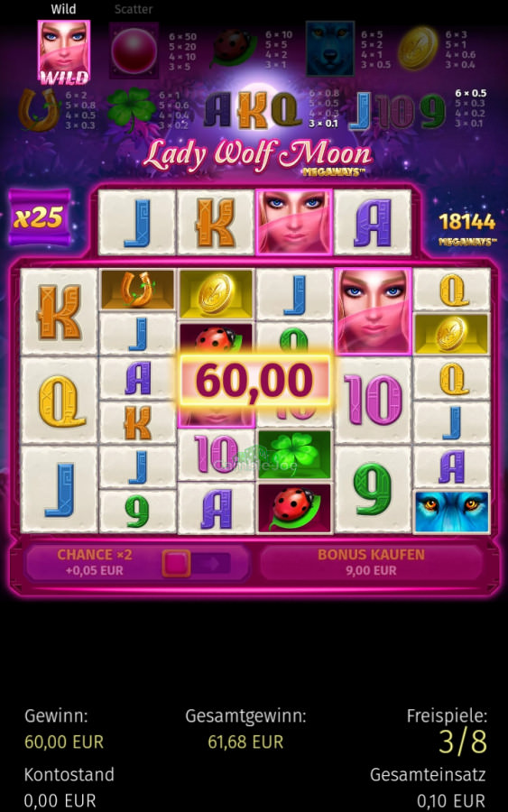Viewport: 508px width, 812px height.
Task: Click the 18144 Megaways counter
Action: click(467, 228)
